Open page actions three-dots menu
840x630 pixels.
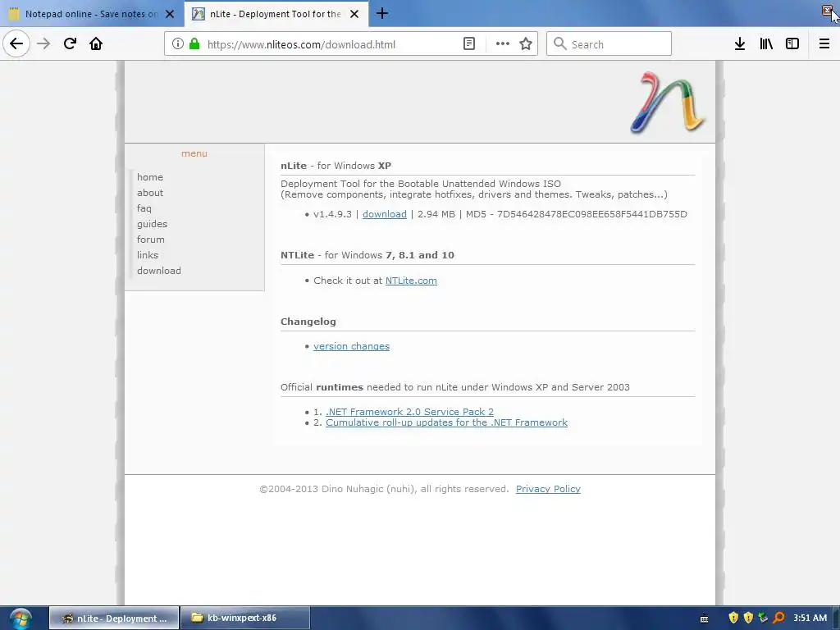click(x=503, y=44)
